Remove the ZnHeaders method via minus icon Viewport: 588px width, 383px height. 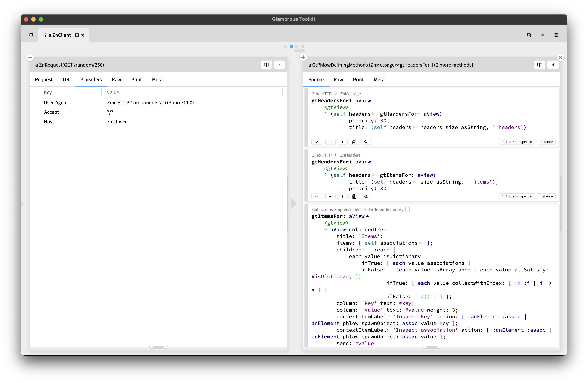tap(330, 196)
